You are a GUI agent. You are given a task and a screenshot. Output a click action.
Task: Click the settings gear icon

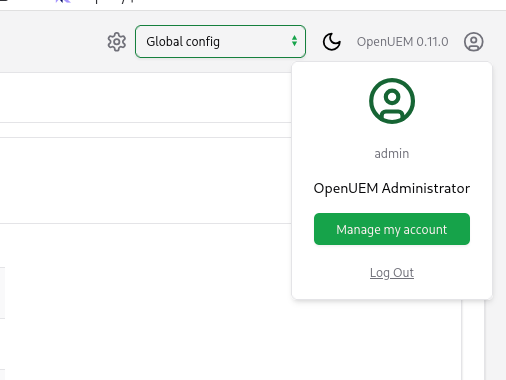pyautogui.click(x=117, y=42)
